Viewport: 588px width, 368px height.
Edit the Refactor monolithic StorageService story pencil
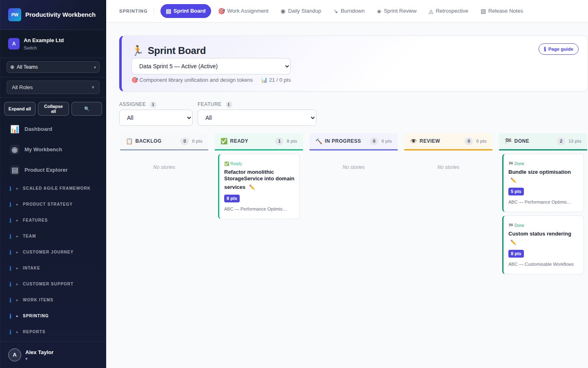point(252,187)
